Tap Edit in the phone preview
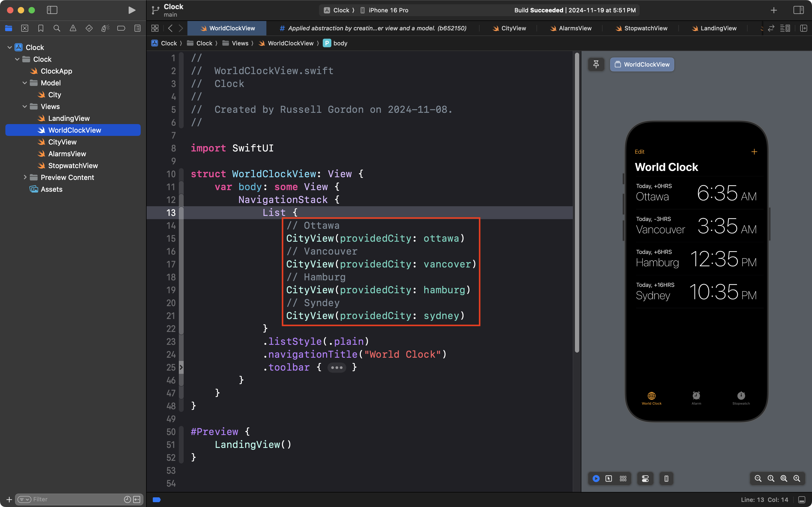Viewport: 812px width, 507px height. 639,151
